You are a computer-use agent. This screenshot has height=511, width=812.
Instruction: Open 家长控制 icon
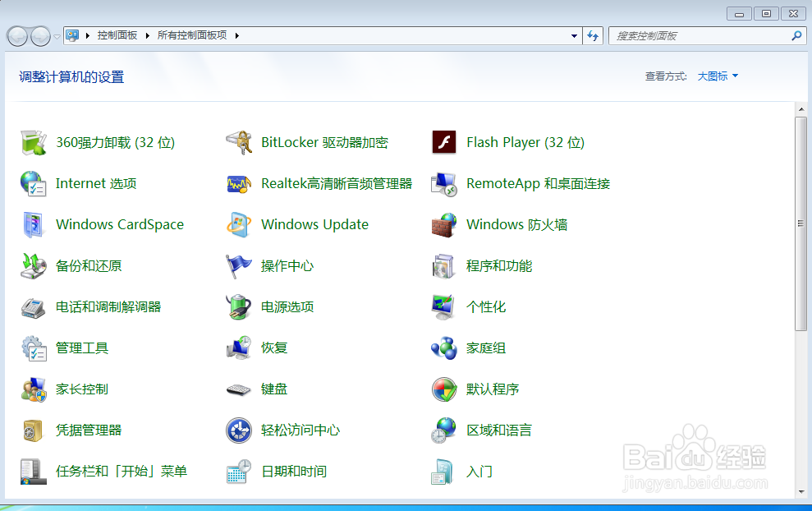click(x=34, y=389)
